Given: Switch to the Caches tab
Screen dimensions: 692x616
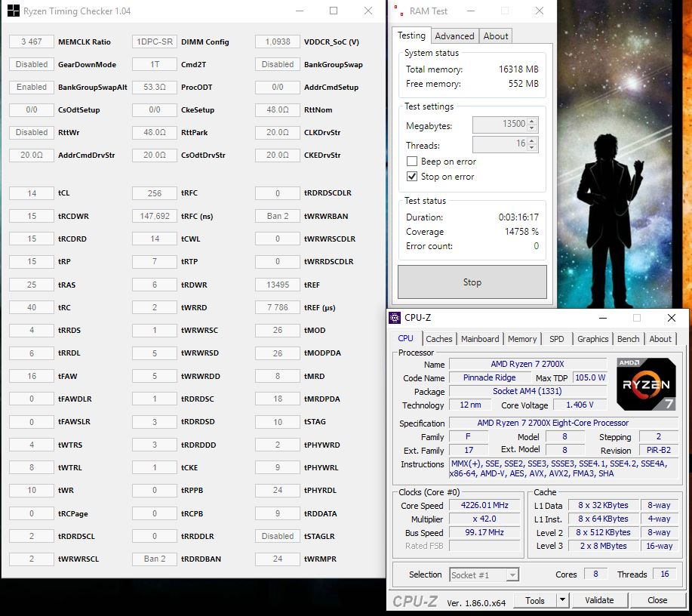Looking at the screenshot, I should pos(438,339).
